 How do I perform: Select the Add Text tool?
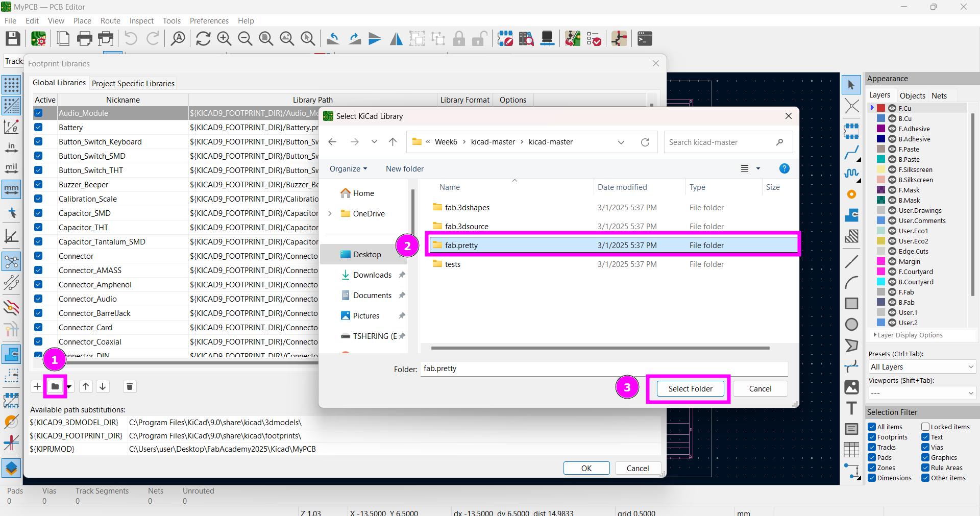pos(851,408)
